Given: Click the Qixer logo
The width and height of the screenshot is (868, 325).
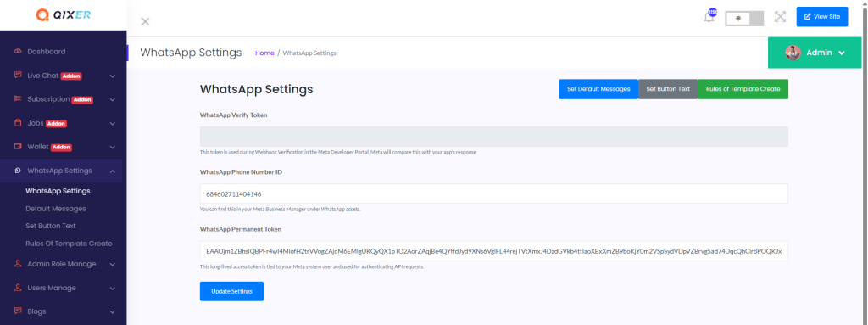Looking at the screenshot, I should click(x=63, y=15).
